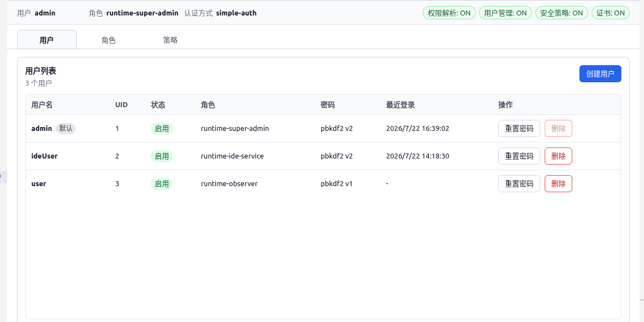Delete the account named user

(558, 184)
